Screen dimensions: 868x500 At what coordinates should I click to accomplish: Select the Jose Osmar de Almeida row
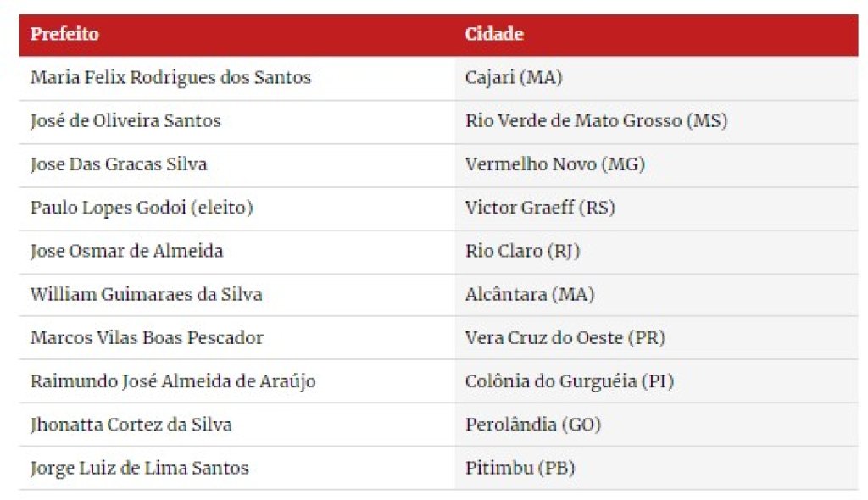point(438,252)
